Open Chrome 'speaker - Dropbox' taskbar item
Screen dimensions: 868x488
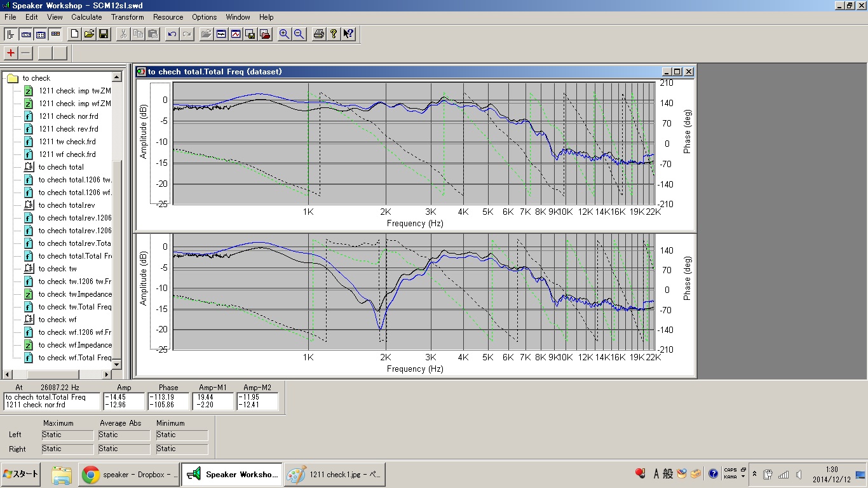[129, 475]
